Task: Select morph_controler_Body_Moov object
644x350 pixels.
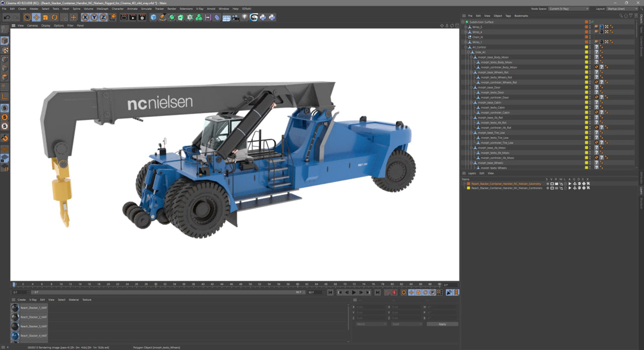Action: 499,67
